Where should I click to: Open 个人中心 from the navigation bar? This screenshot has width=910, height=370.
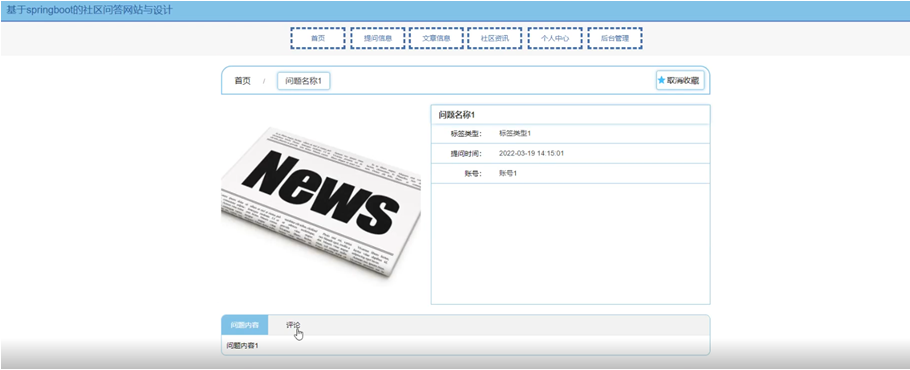[x=555, y=38]
